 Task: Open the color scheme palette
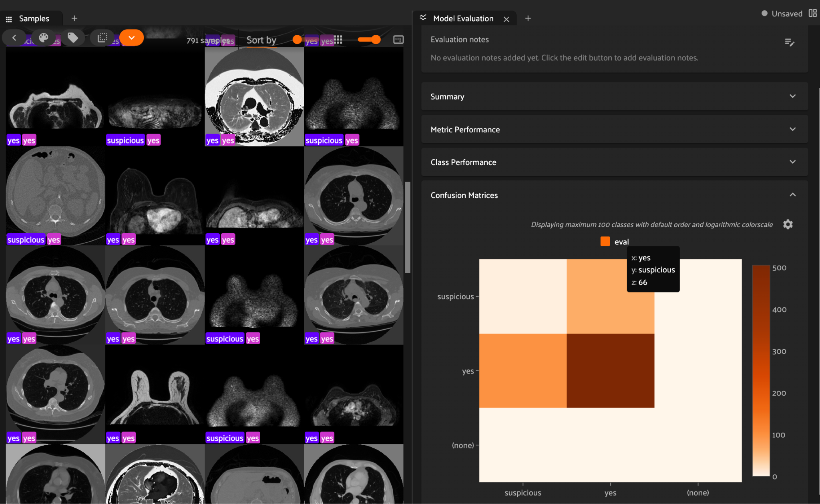coord(43,38)
